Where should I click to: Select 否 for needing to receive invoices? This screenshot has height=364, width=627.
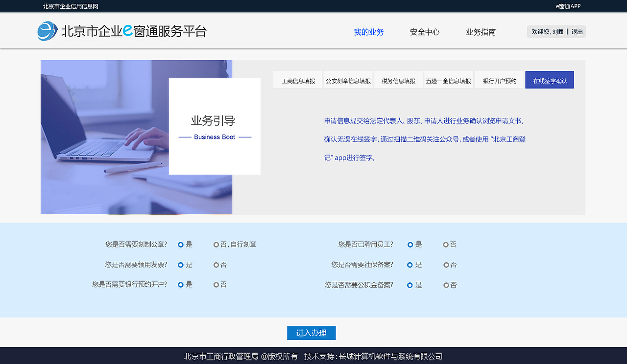click(216, 264)
